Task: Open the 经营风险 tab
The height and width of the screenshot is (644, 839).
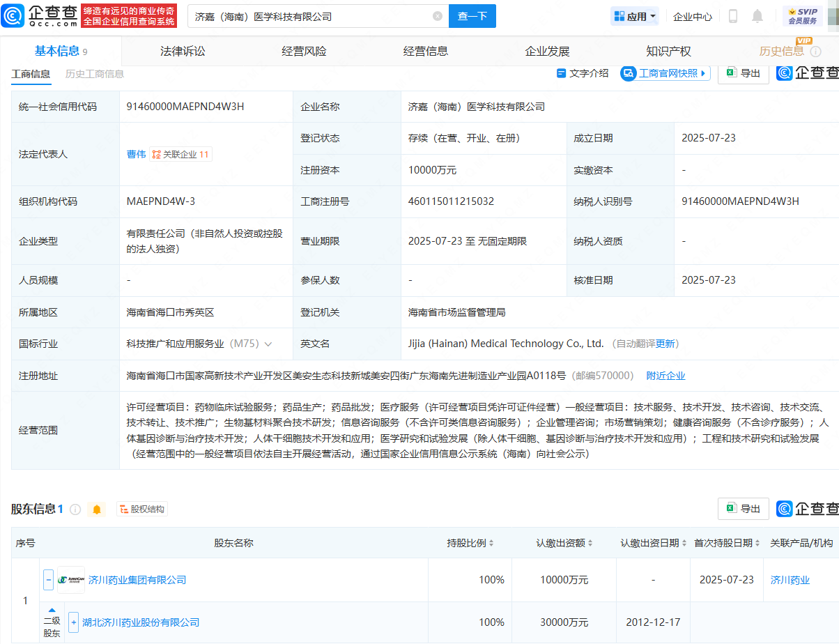Action: point(304,51)
